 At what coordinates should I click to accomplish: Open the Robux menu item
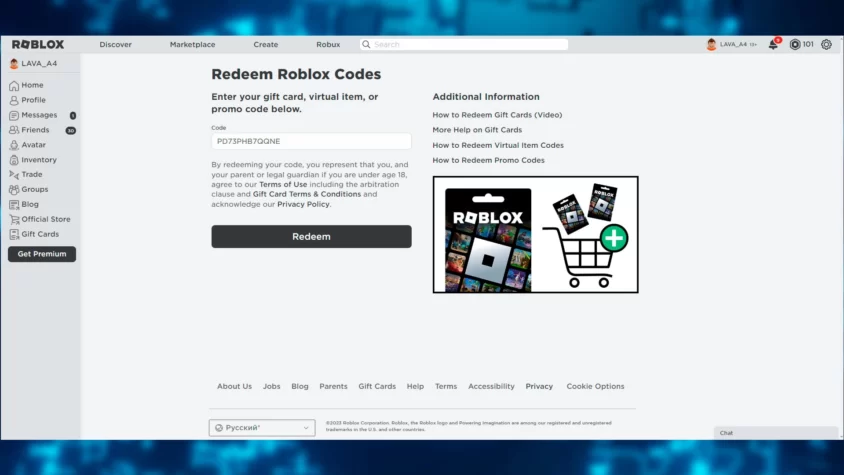point(328,44)
